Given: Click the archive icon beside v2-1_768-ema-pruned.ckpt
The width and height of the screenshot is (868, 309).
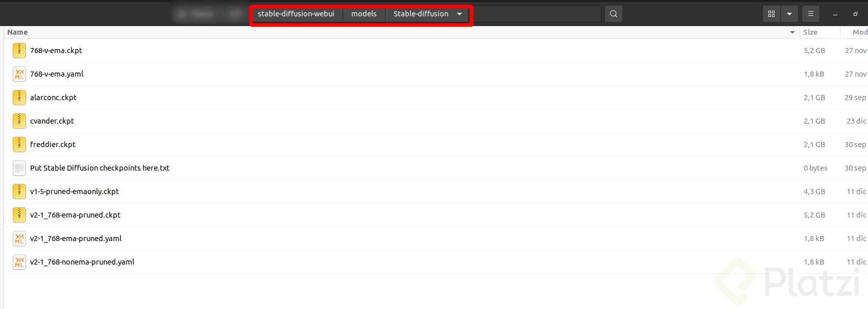Looking at the screenshot, I should point(19,215).
